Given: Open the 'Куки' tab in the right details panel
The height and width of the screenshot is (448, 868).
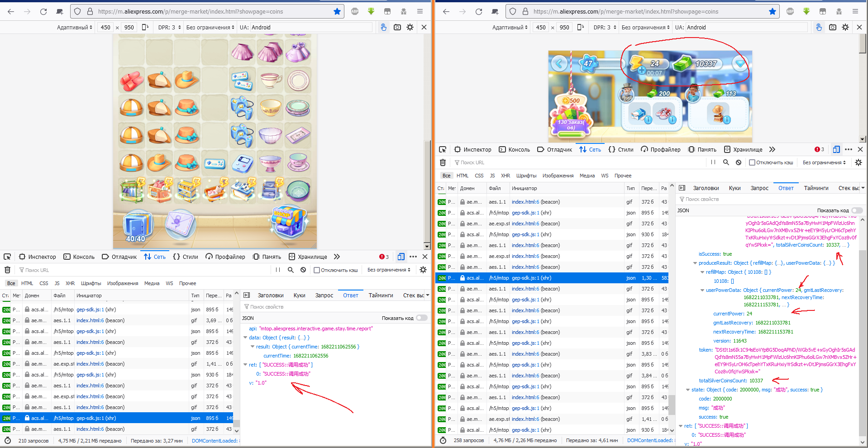Looking at the screenshot, I should [734, 188].
